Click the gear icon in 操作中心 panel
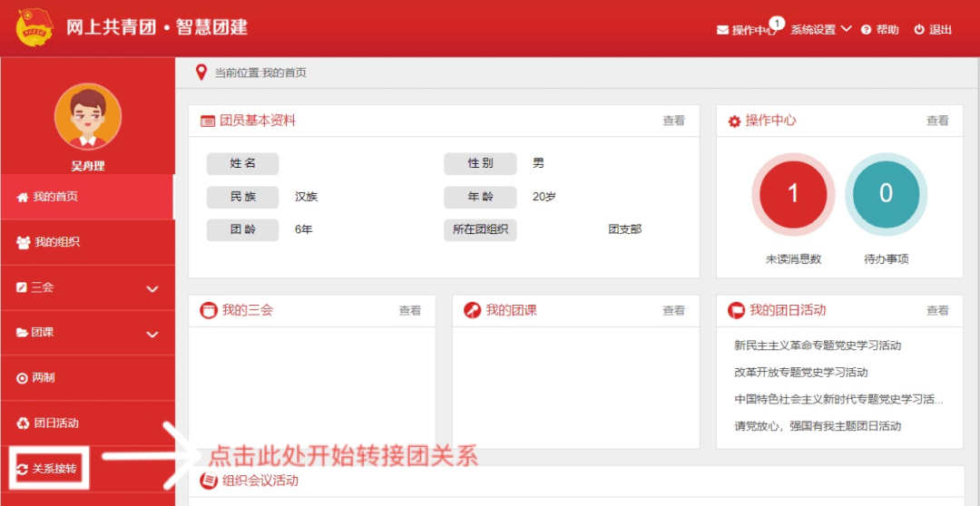The image size is (980, 506). click(x=735, y=121)
